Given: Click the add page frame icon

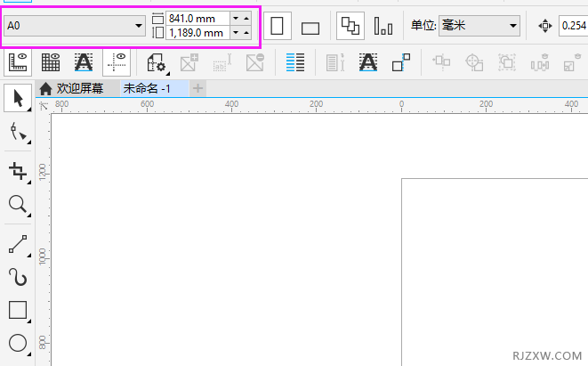Looking at the screenshot, I should (x=189, y=62).
